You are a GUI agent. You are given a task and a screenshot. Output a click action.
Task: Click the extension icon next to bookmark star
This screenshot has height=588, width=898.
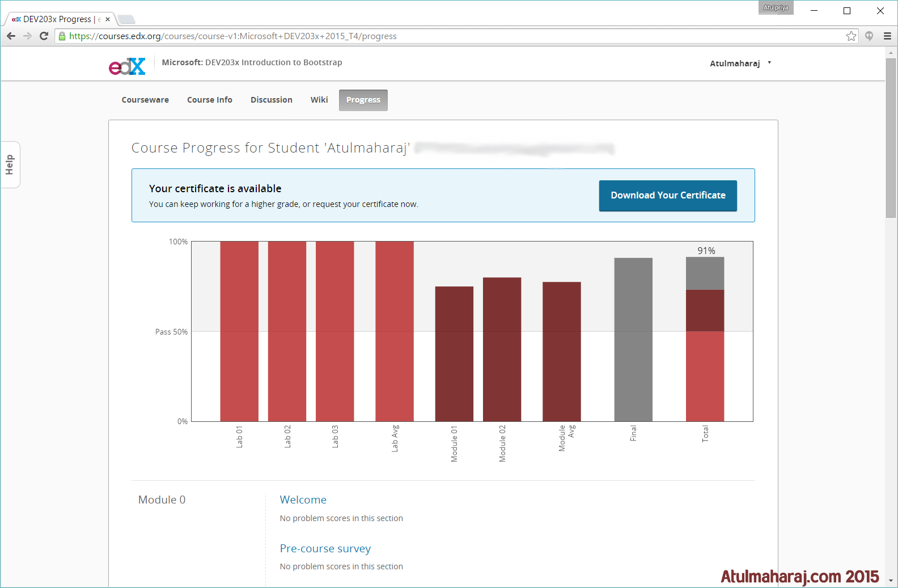(869, 36)
